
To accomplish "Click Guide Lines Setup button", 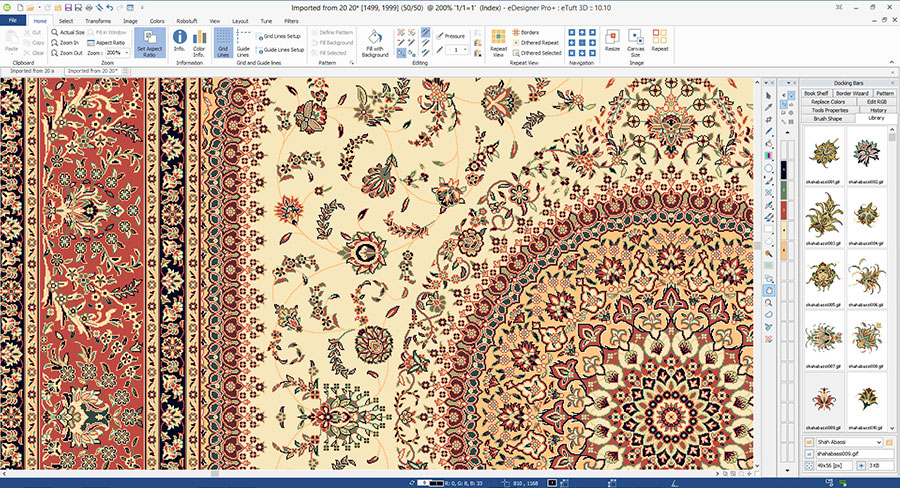I will (280, 50).
